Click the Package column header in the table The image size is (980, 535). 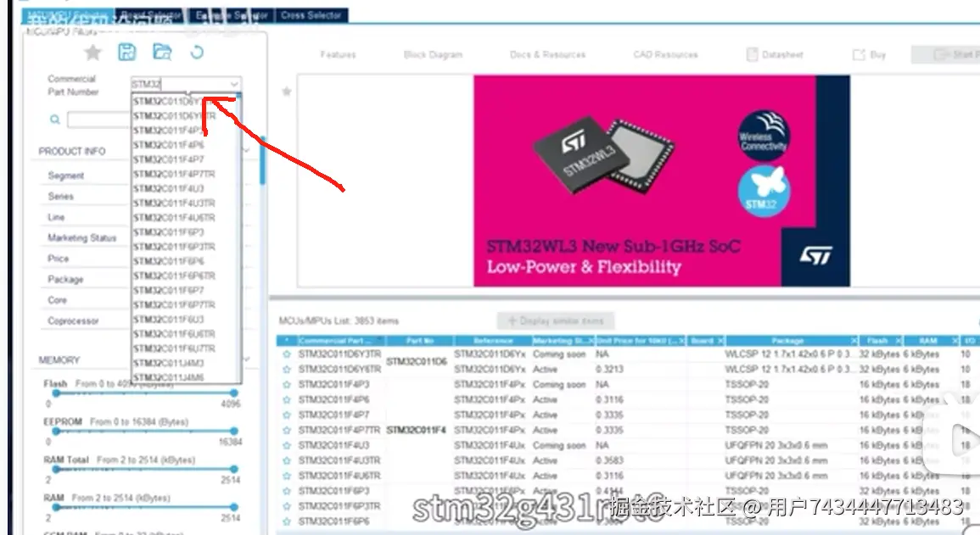(x=787, y=341)
